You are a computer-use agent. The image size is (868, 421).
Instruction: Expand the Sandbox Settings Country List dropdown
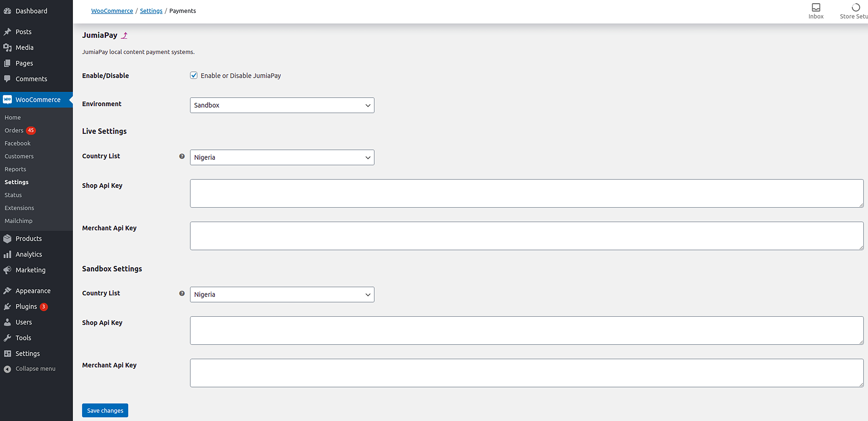[x=282, y=294]
